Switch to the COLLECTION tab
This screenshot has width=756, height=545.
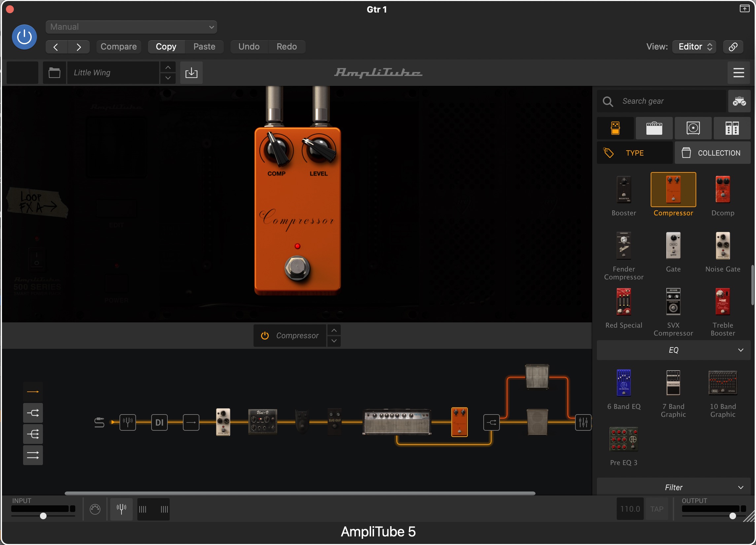[x=713, y=153]
